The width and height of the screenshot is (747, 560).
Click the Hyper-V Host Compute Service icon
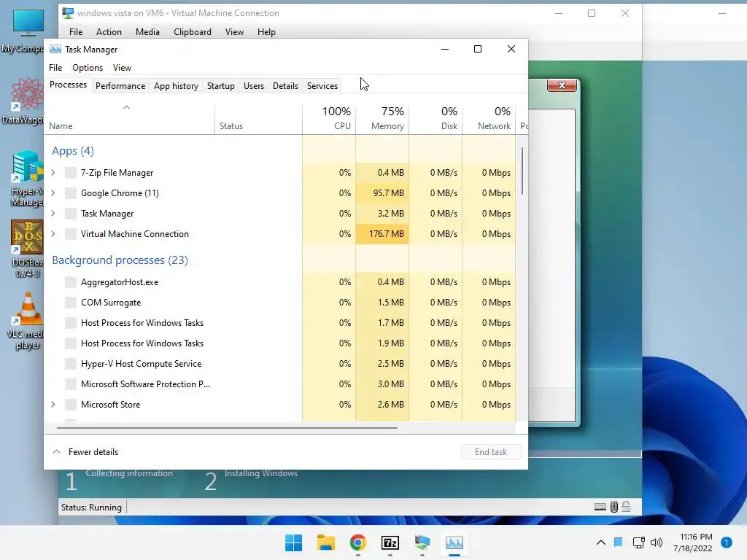point(71,364)
